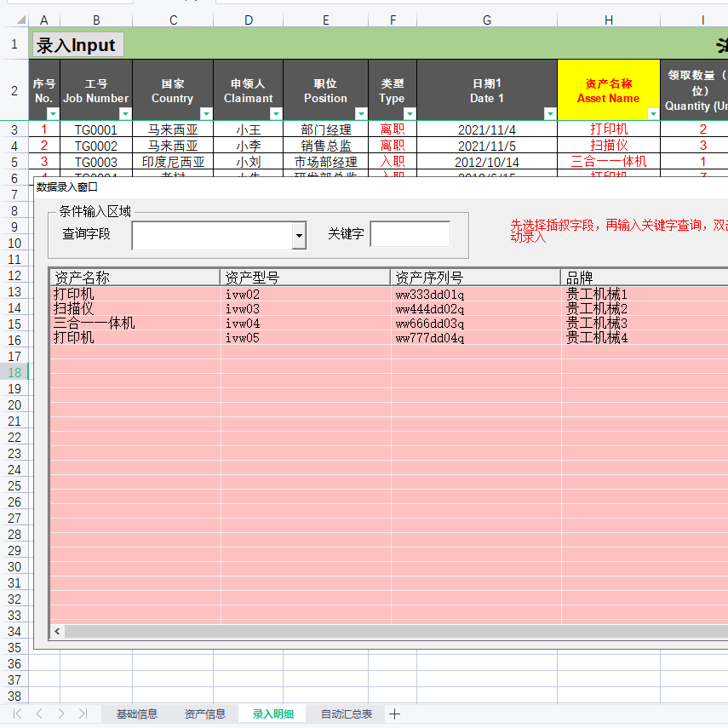Select date cell 2021/11/4

click(x=486, y=129)
